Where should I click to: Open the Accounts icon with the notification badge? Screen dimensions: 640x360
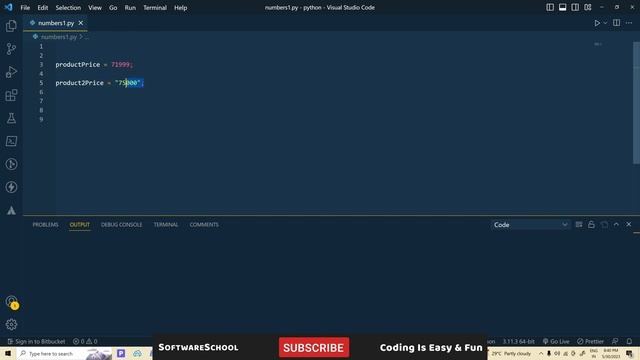tap(12, 302)
